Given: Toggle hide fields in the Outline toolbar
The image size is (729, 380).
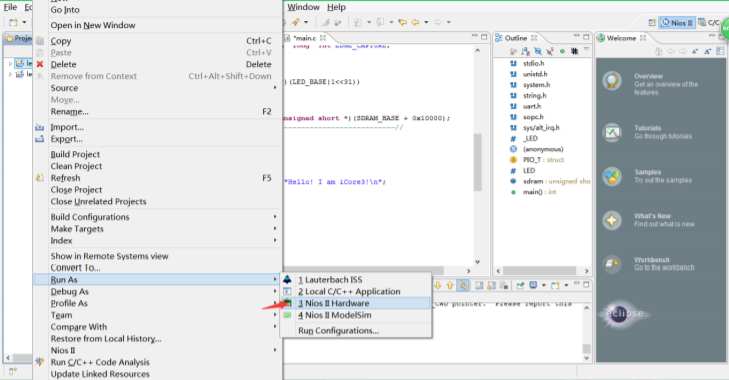Looking at the screenshot, I should tap(538, 51).
